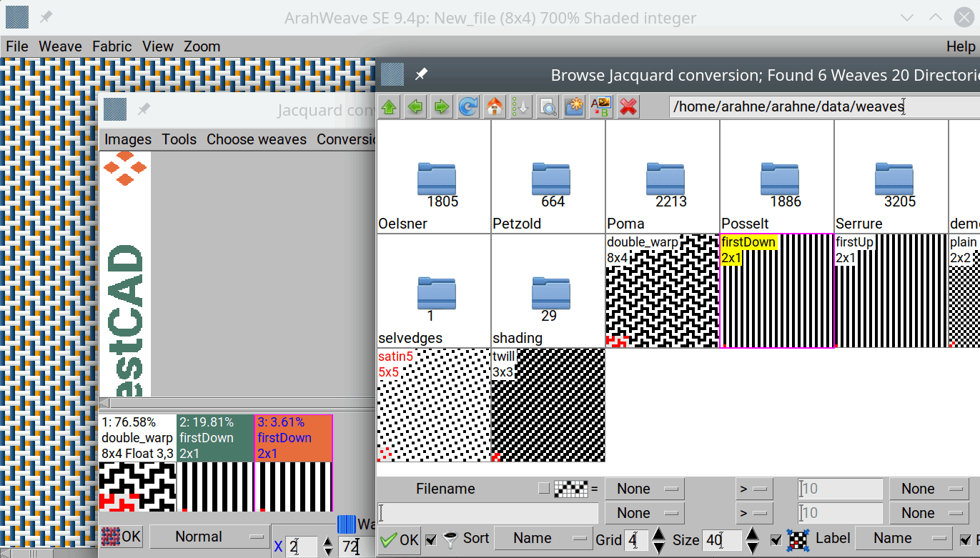980x558 pixels.
Task: Click the directory path input field
Action: [824, 107]
